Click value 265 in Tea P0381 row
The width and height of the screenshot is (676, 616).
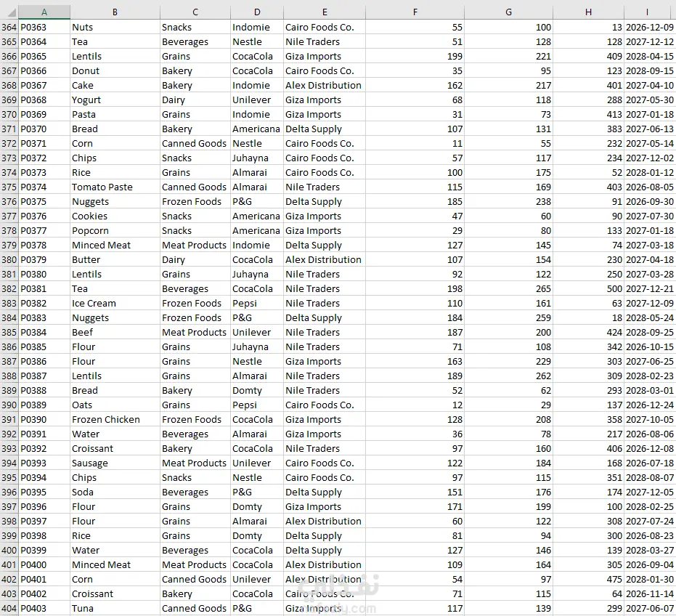(509, 288)
